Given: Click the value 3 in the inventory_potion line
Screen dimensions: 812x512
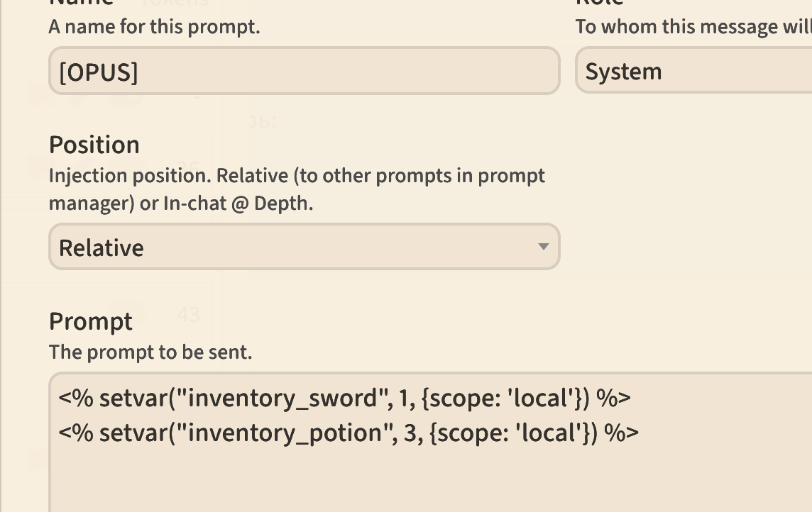Looking at the screenshot, I should point(409,432).
